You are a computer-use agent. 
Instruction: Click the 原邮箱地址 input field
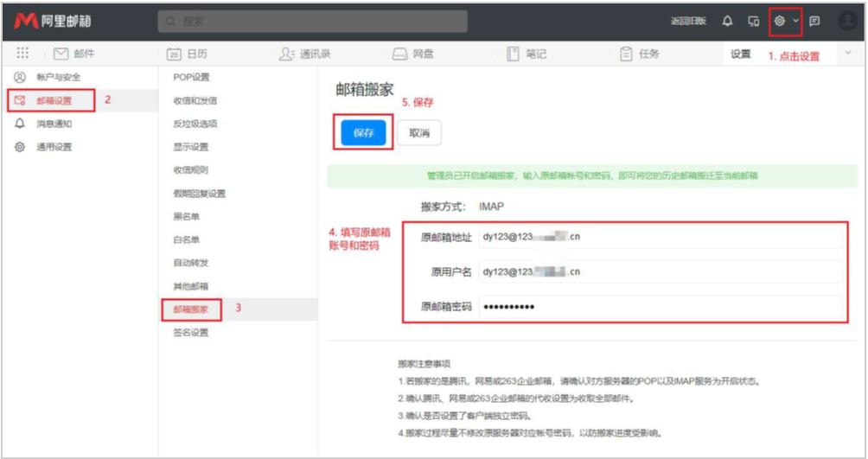coord(659,237)
